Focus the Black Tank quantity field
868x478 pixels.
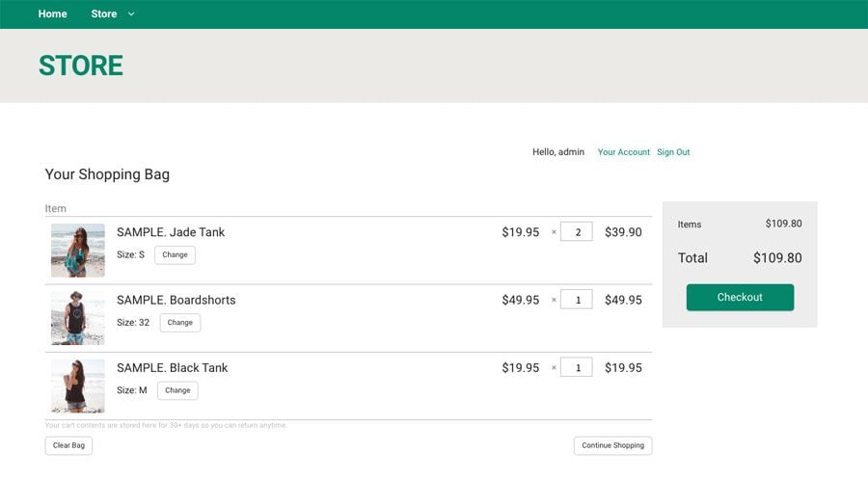577,367
